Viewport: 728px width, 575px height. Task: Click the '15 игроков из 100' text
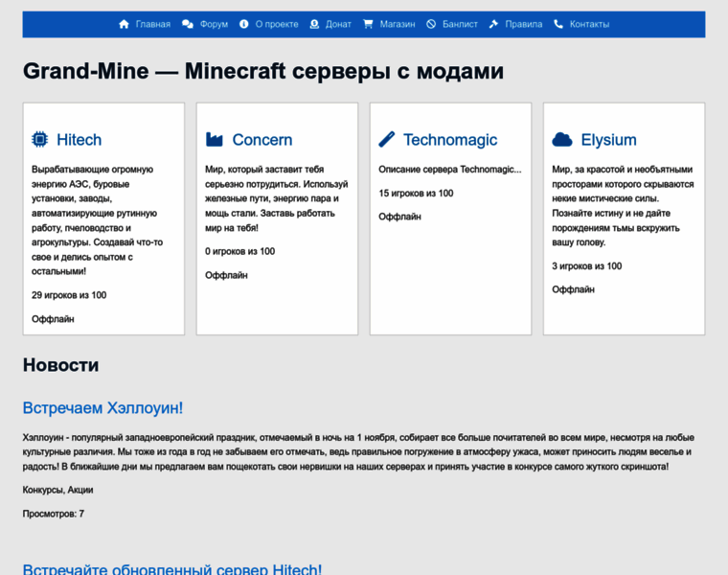point(416,194)
